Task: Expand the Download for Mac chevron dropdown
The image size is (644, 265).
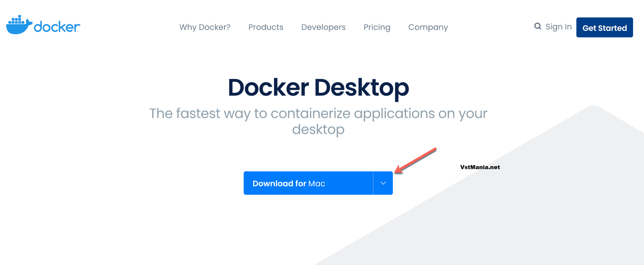Action: pos(383,183)
